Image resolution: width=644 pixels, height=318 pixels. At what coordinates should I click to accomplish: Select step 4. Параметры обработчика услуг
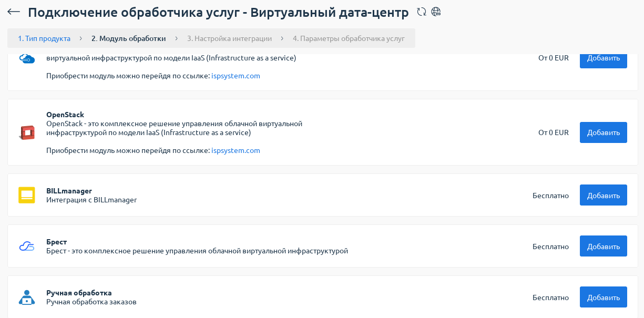pyautogui.click(x=349, y=38)
